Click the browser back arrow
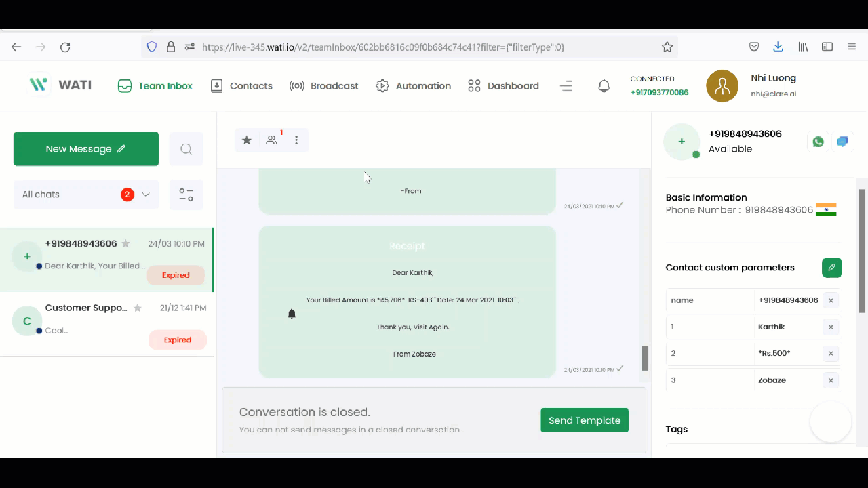The height and width of the screenshot is (488, 868). (16, 47)
